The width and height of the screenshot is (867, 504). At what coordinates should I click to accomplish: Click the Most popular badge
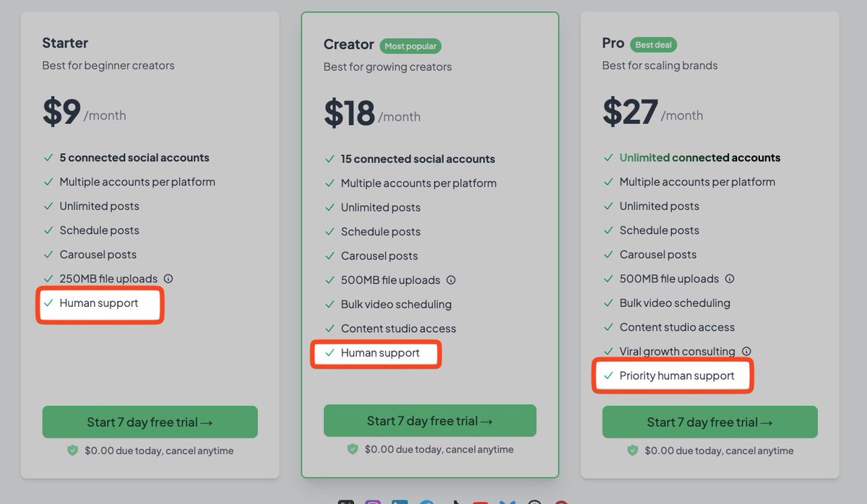pyautogui.click(x=410, y=46)
